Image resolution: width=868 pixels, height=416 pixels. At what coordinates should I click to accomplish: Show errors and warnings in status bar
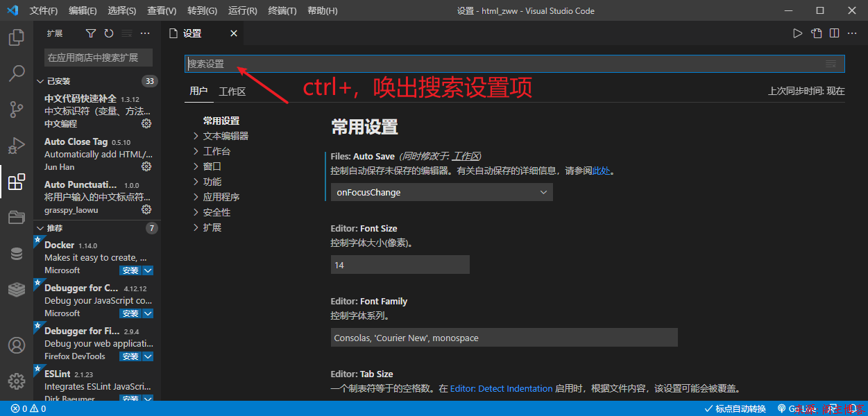28,409
